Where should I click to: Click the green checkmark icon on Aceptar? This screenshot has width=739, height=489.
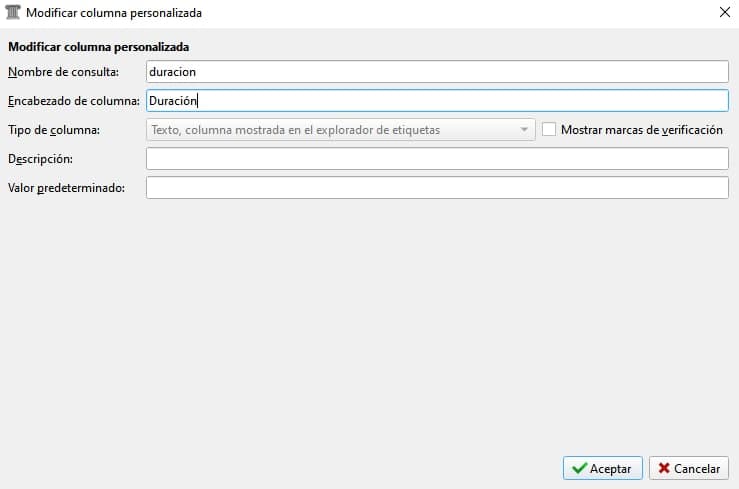[579, 468]
